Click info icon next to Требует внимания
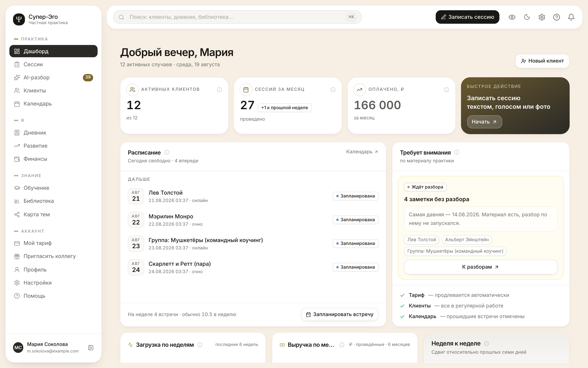Viewport: 588px width, 368px height. [457, 152]
